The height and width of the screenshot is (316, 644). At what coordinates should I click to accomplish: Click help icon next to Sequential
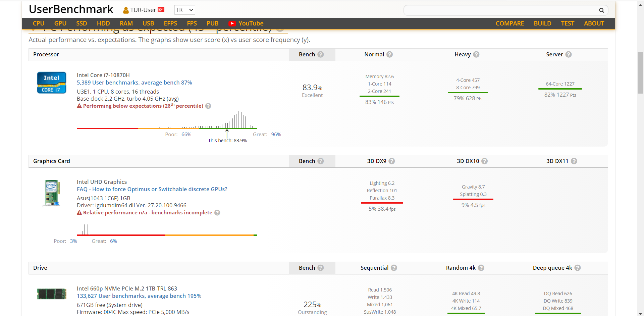[394, 268]
